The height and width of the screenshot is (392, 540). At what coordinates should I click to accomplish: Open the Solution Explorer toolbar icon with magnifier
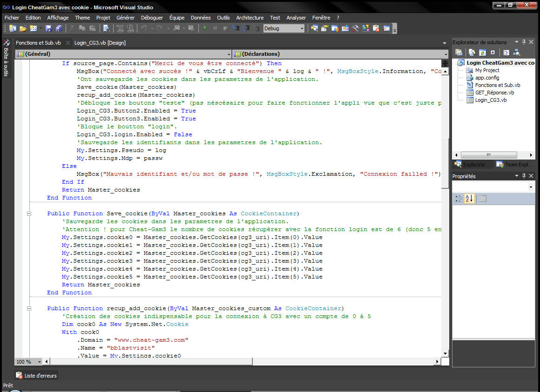[314, 28]
